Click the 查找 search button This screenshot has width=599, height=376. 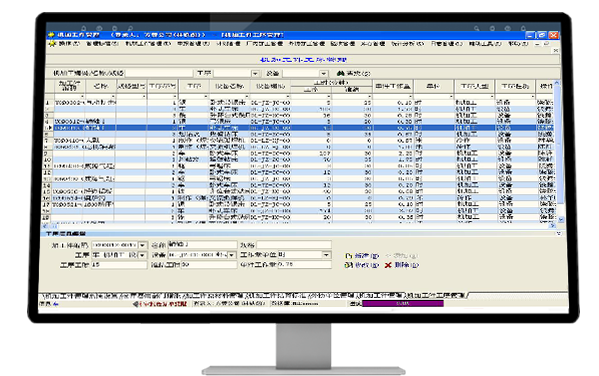pyautogui.click(x=354, y=73)
